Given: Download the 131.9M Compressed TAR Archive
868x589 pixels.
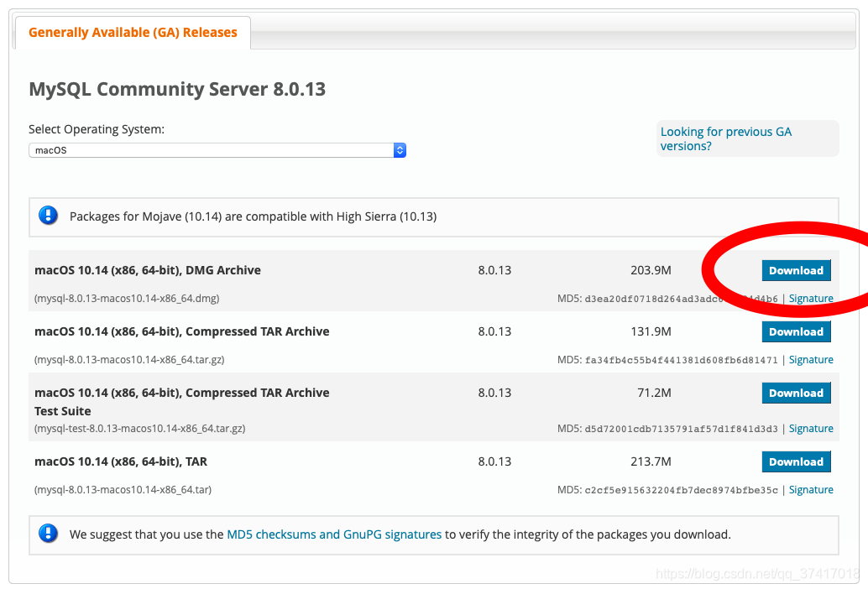Looking at the screenshot, I should pyautogui.click(x=796, y=331).
